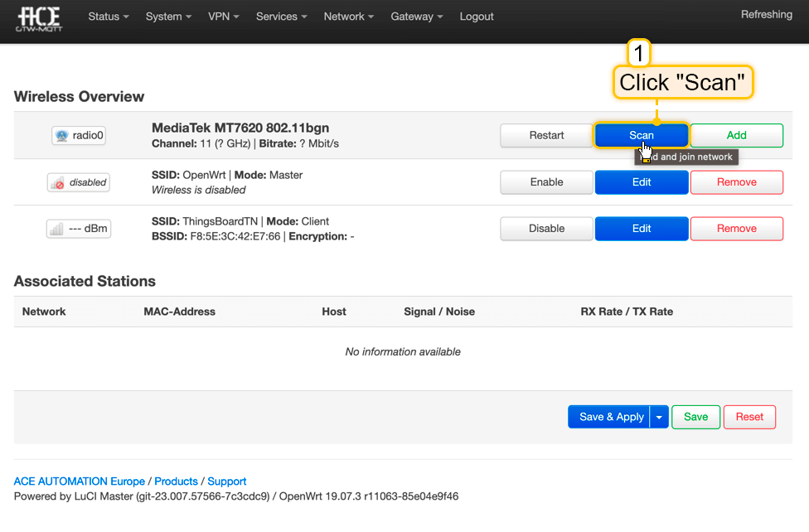Screen dimensions: 809x532
Task: Restart the MediaTek radio0 device
Action: [546, 135]
